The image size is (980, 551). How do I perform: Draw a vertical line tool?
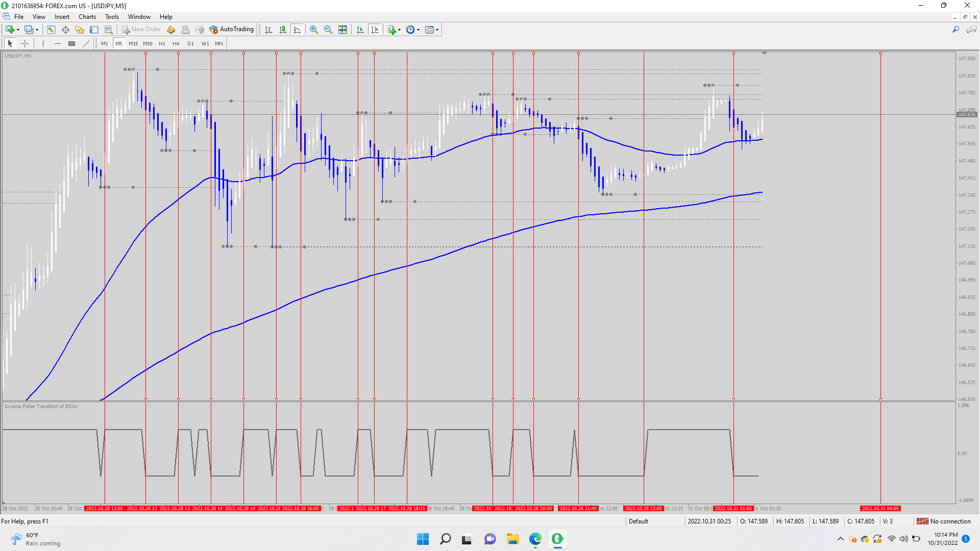point(43,43)
